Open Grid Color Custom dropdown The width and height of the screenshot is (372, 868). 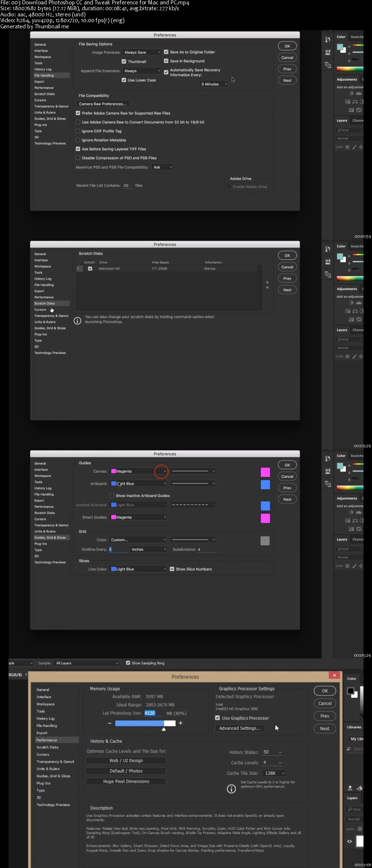coord(138,540)
